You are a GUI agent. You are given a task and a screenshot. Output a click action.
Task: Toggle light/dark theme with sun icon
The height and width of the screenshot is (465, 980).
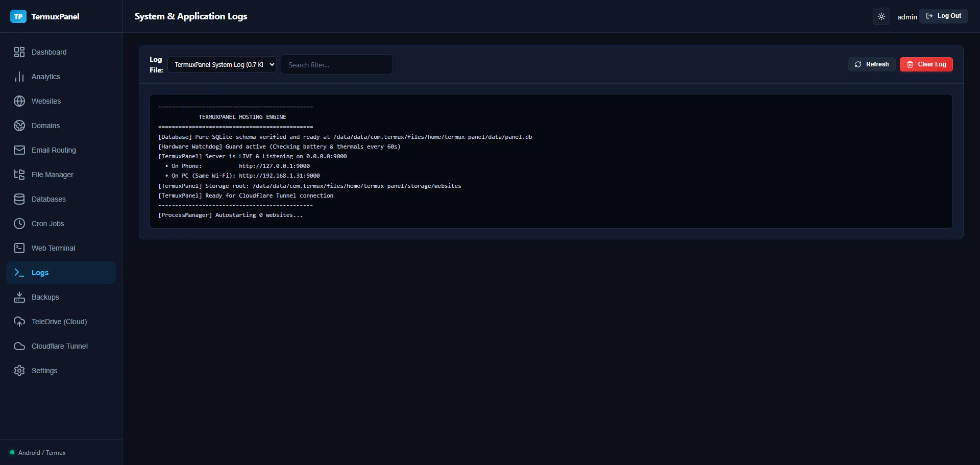(881, 16)
